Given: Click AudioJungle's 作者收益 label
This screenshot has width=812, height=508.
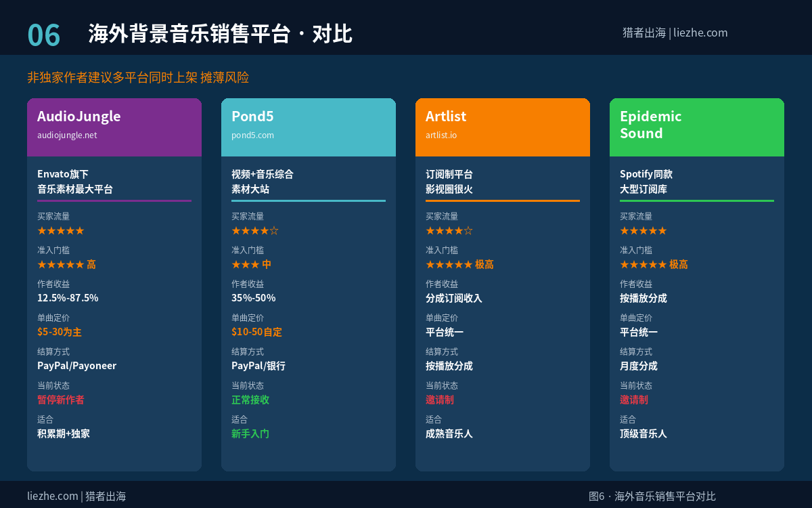Looking at the screenshot, I should point(53,284).
